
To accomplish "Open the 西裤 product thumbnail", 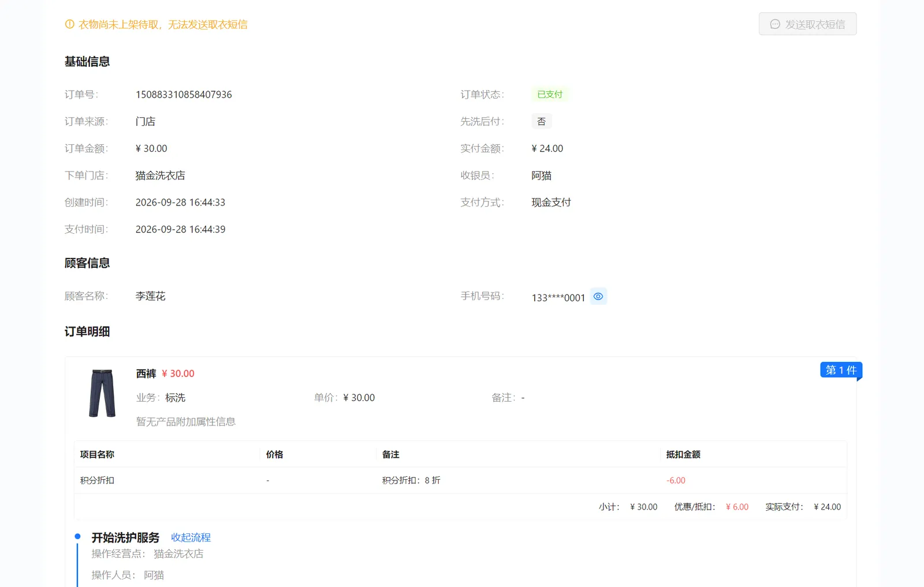I will coord(102,393).
